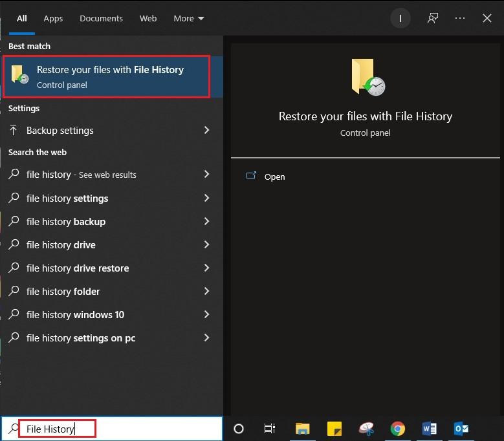Viewport: 504px width, 441px height.
Task: Open Microsoft Word from the taskbar
Action: pos(429,429)
